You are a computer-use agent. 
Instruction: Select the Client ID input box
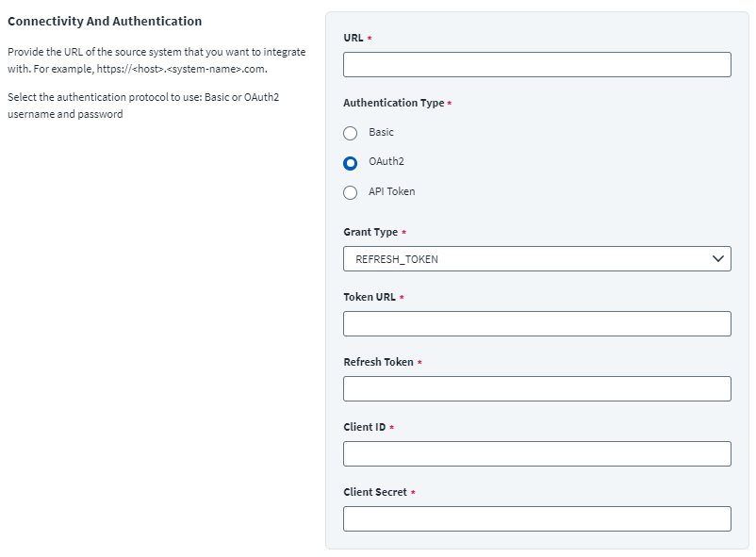pos(537,453)
